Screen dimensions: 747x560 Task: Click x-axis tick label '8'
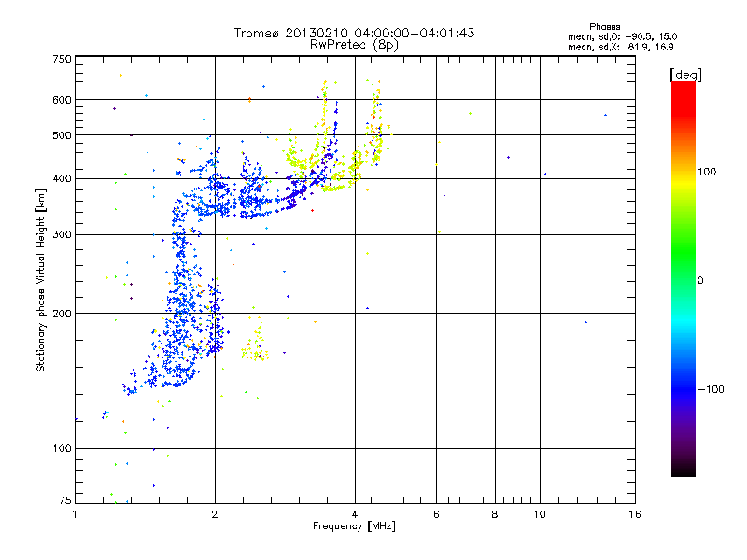pos(495,514)
